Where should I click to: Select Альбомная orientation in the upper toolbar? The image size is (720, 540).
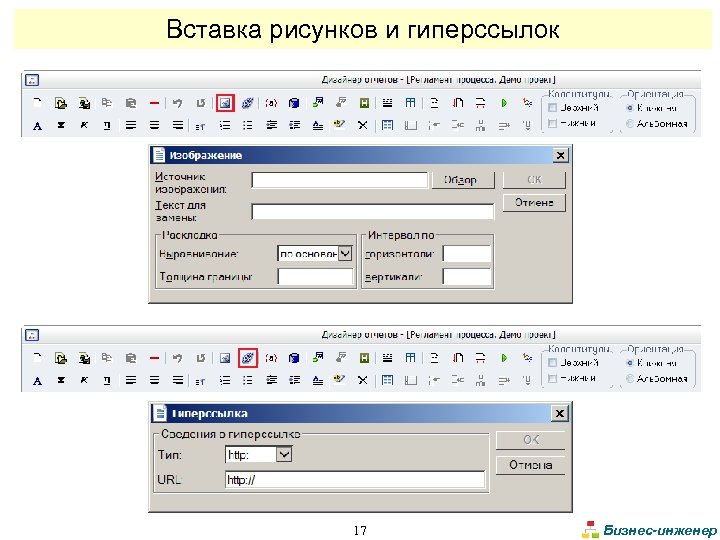point(630,123)
